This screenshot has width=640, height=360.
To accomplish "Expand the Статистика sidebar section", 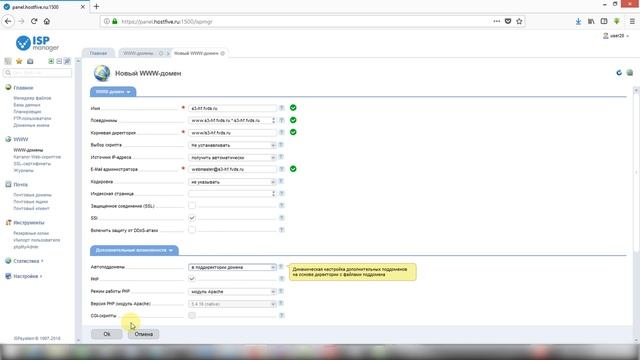I will click(25, 261).
